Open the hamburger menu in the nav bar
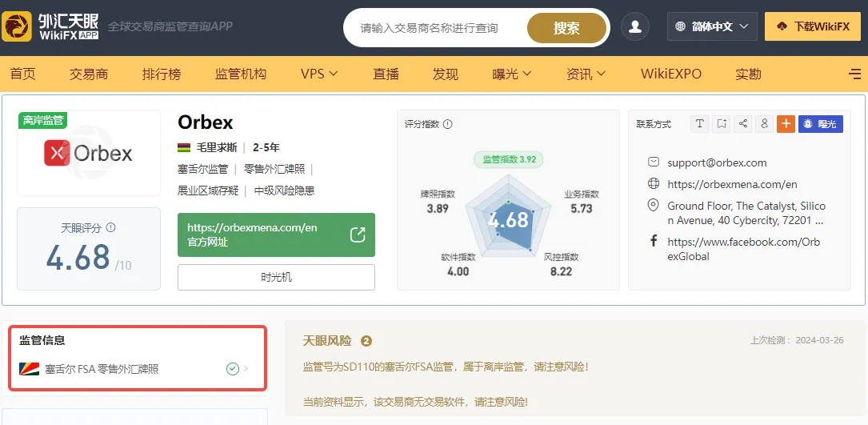Viewport: 868px width, 425px height. 854,74
